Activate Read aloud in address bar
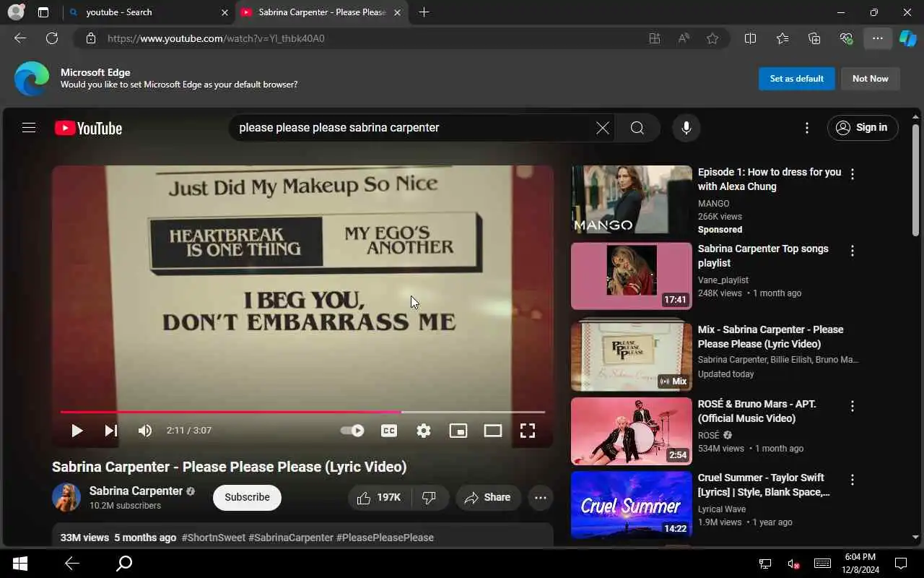 [684, 38]
